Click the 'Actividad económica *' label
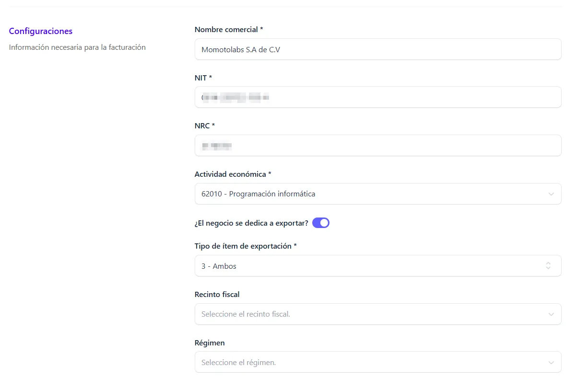The height and width of the screenshot is (389, 588). [233, 174]
